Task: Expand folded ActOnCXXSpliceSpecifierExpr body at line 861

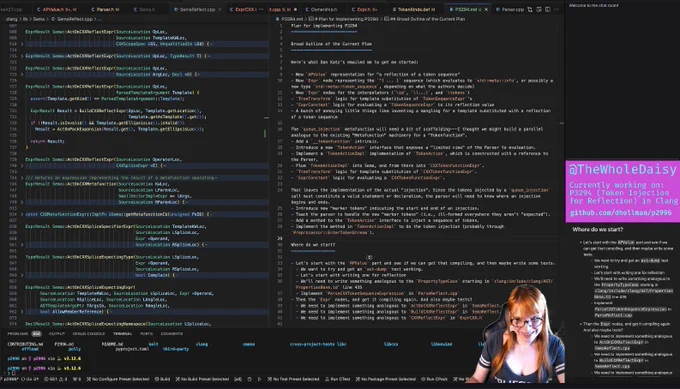Action: [x=22, y=245]
